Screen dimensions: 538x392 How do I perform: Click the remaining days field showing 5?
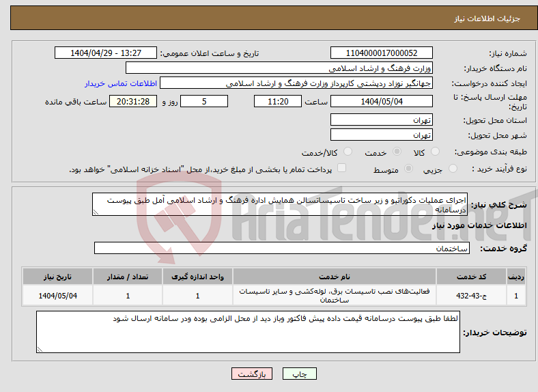[204, 101]
